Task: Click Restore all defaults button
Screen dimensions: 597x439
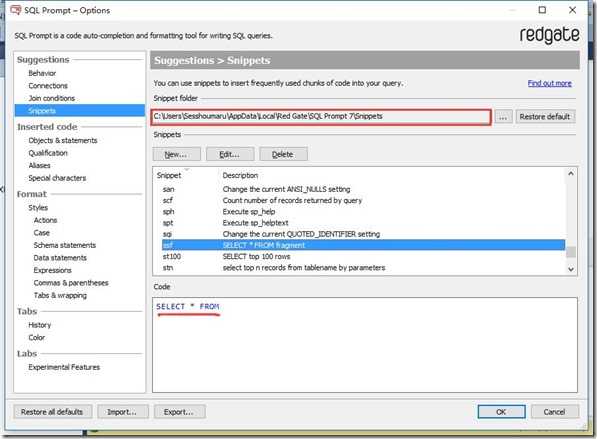Action: coord(52,412)
